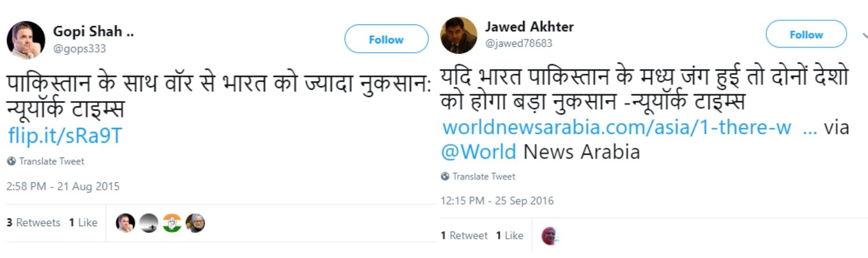Open the 12:15 PM - 25 Sep 2016 timestamp

(497, 201)
